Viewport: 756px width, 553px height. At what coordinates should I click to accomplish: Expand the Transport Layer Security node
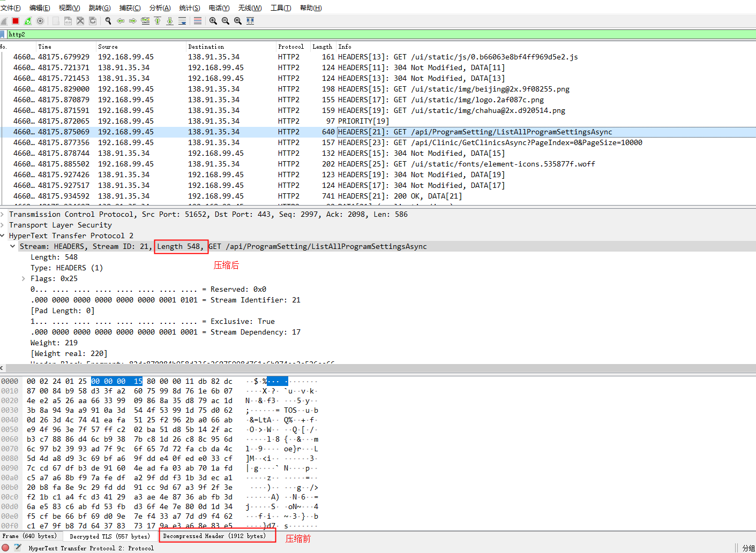tap(3, 225)
